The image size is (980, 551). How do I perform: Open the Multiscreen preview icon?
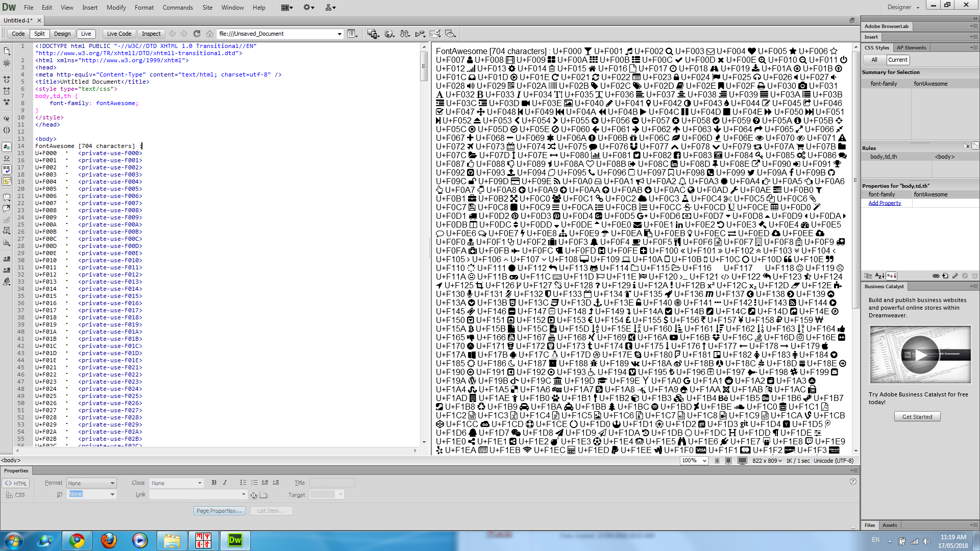373,34
